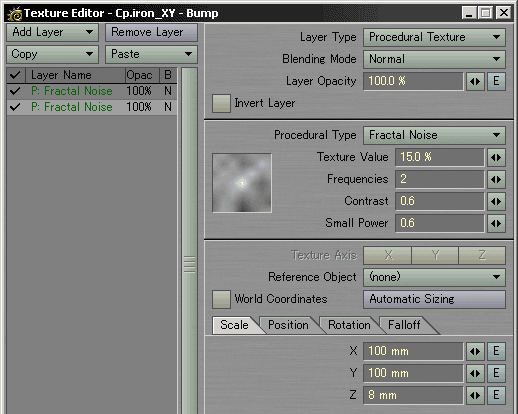Enable World Coordinates checkbox
This screenshot has height=414, width=518.
(x=221, y=299)
